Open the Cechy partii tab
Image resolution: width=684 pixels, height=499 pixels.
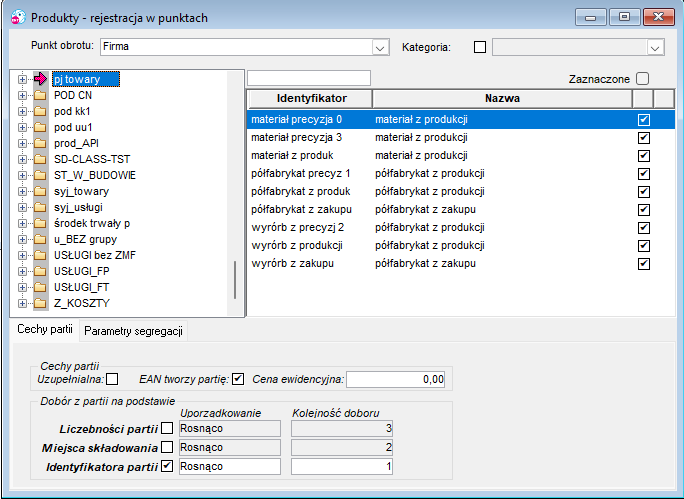click(x=45, y=329)
